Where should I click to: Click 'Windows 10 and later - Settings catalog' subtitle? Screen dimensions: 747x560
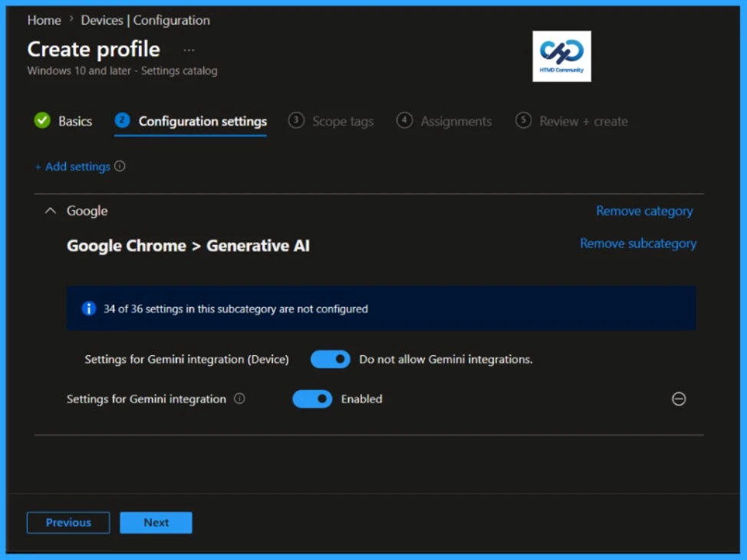[123, 71]
